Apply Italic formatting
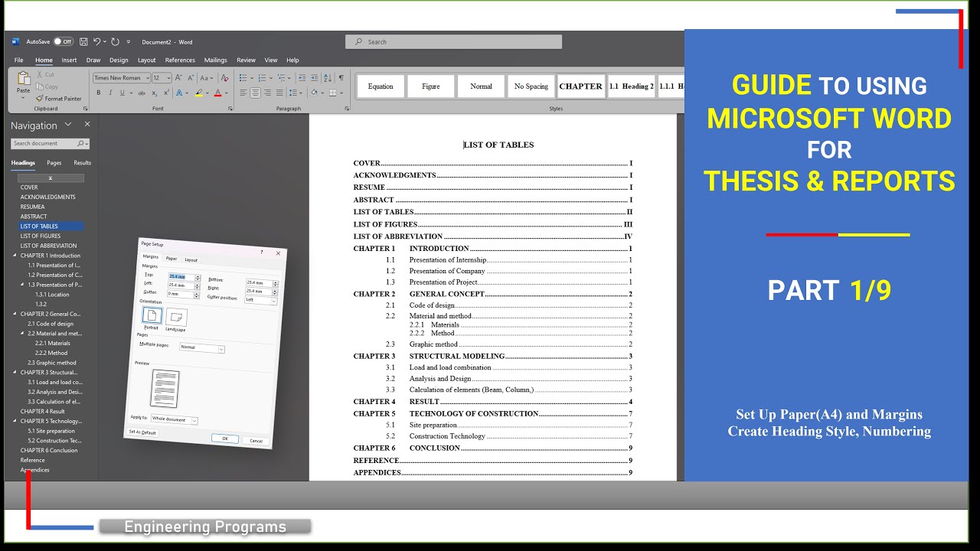 tap(110, 93)
